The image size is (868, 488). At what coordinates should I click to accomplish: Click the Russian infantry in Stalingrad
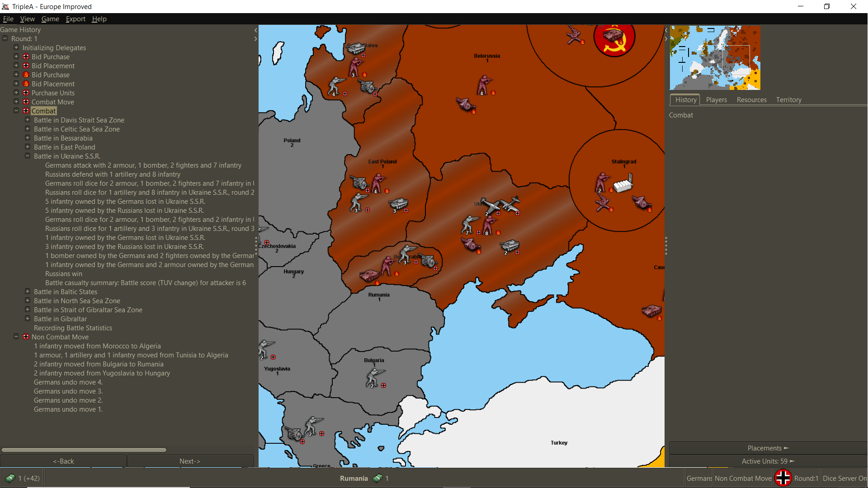(602, 183)
